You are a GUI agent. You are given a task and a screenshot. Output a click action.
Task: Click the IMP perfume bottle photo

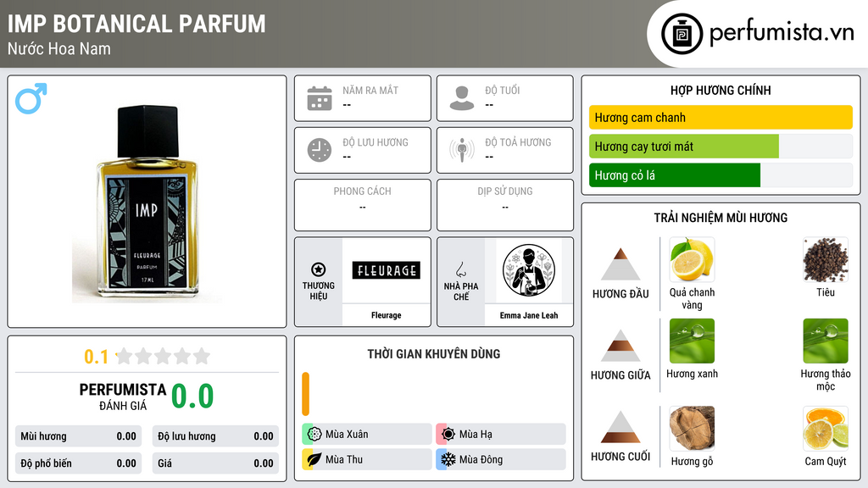point(147,203)
